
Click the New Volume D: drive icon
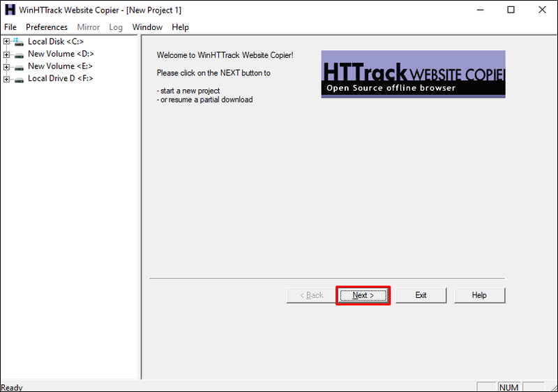(x=20, y=55)
